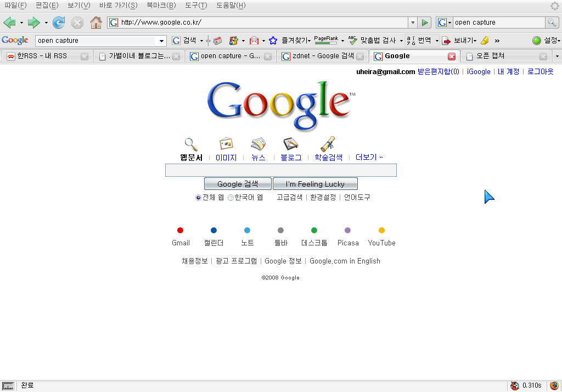Open the 이미지 images search link
Viewport: 562px width, 392px height.
point(226,158)
